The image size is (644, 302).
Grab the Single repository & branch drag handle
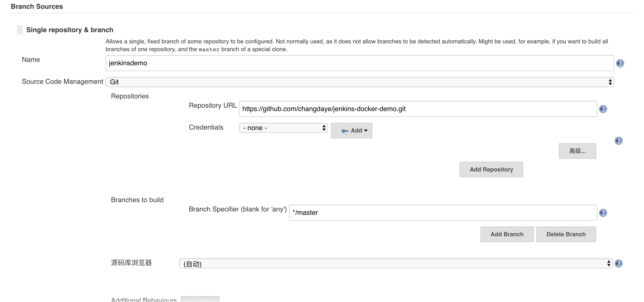20,30
